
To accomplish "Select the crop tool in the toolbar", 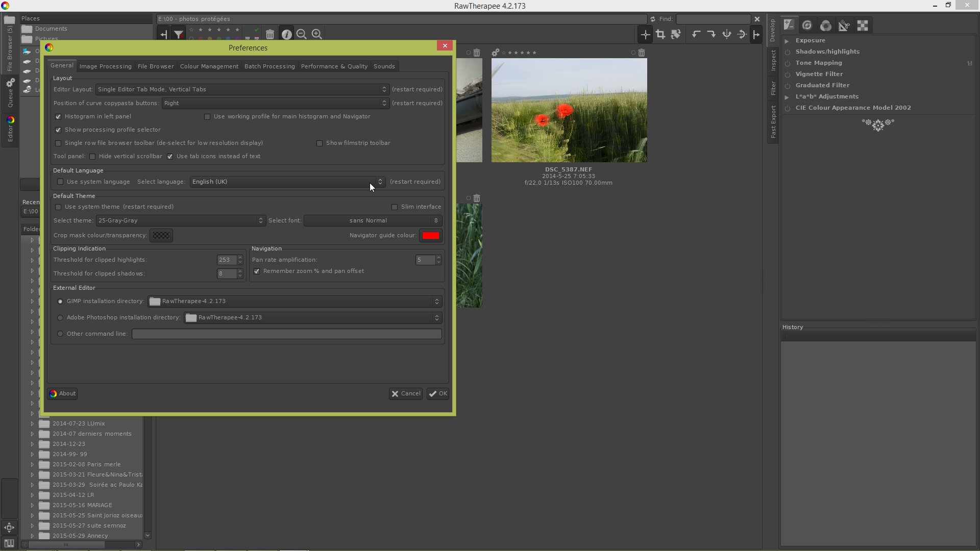I will click(x=660, y=34).
